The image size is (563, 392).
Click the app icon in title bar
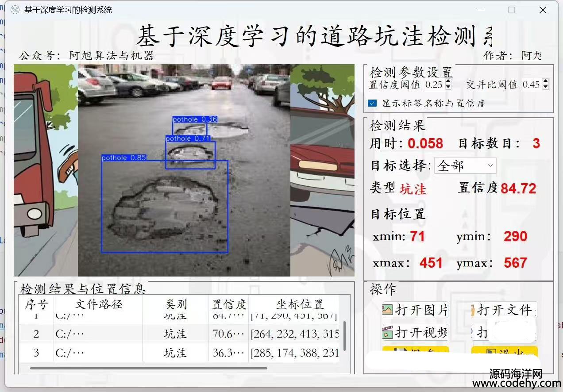pos(15,10)
